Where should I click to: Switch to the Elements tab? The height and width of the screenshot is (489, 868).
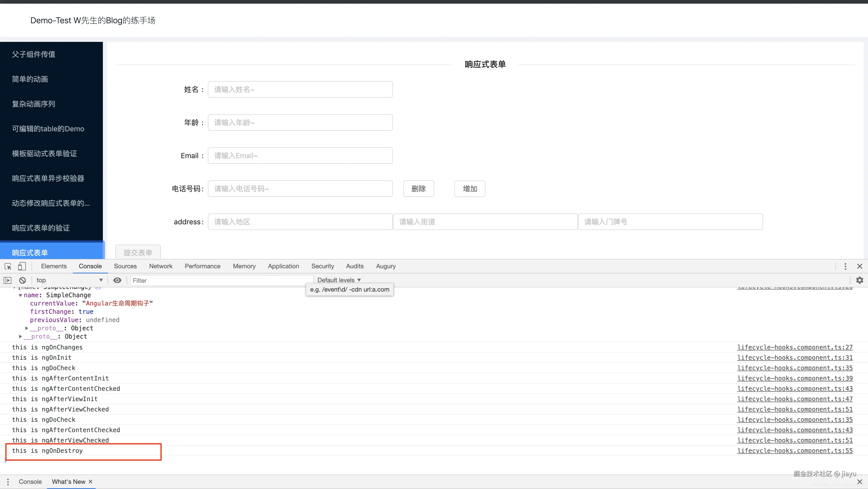point(54,266)
